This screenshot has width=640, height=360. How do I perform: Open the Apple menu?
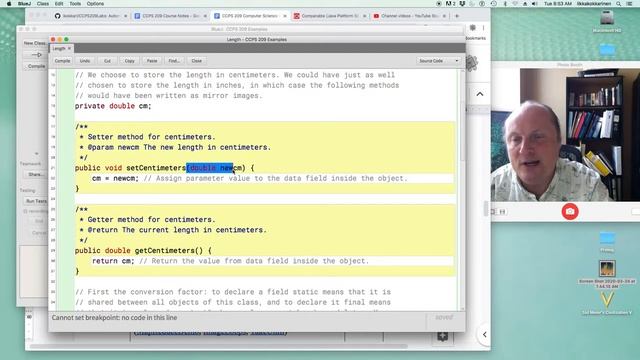click(x=9, y=4)
